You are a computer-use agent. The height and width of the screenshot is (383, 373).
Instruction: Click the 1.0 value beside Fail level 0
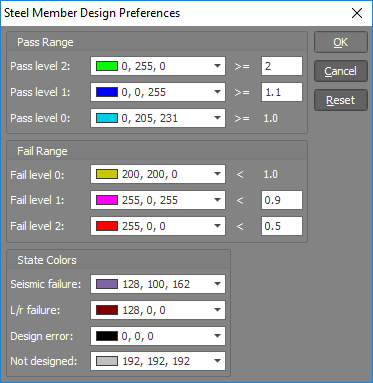271,174
